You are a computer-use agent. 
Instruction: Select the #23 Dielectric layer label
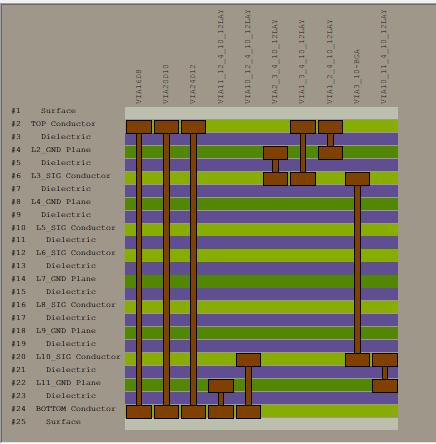click(x=54, y=396)
